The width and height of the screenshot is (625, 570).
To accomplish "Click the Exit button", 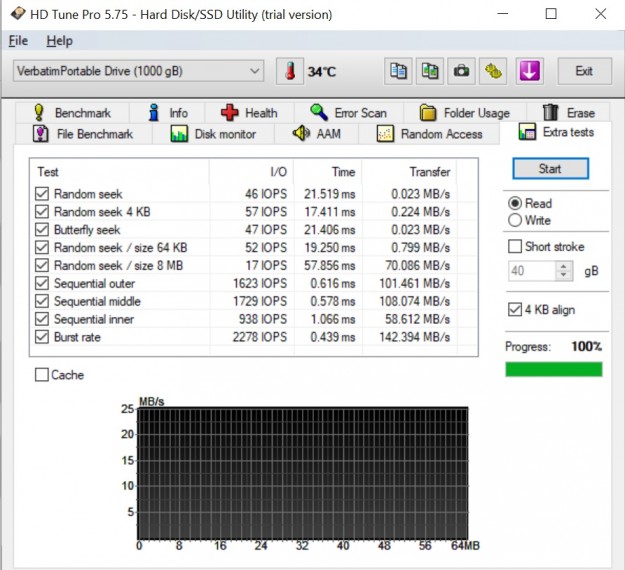I will [584, 71].
